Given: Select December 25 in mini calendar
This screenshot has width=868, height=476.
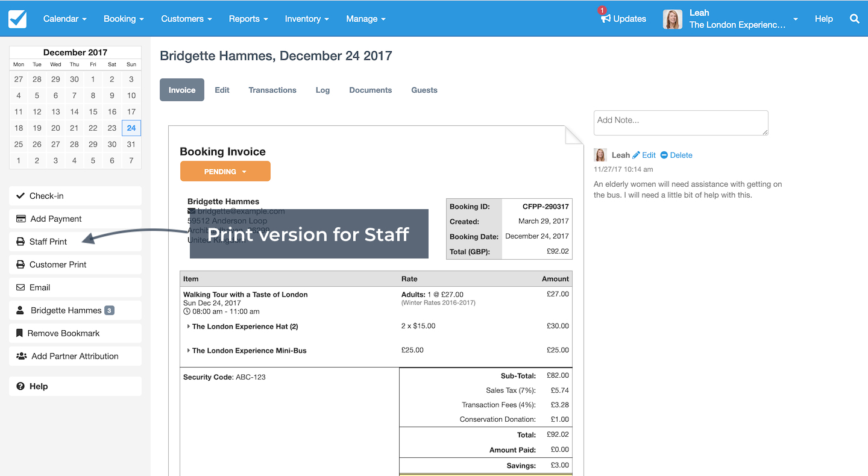Looking at the screenshot, I should click(x=19, y=144).
